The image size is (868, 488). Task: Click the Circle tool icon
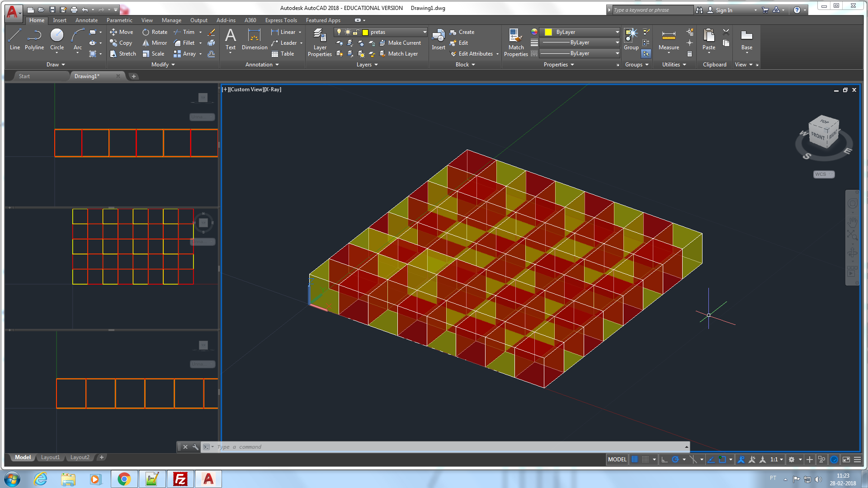(57, 37)
